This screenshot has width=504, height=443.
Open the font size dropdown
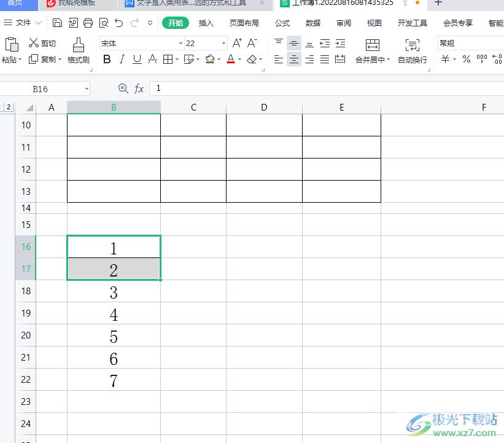tap(223, 43)
